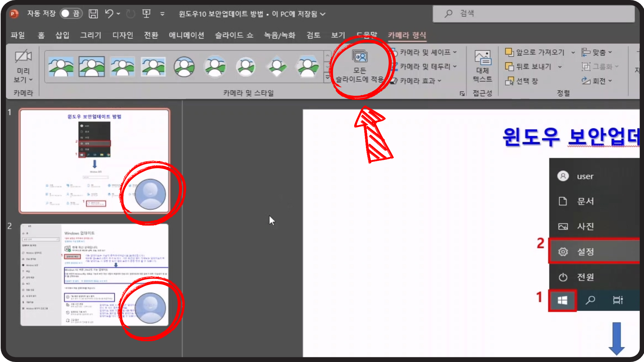This screenshot has height=362, width=644.
Task: Open the Camera Effects (카메라 효과) dropdown
Action: 417,81
